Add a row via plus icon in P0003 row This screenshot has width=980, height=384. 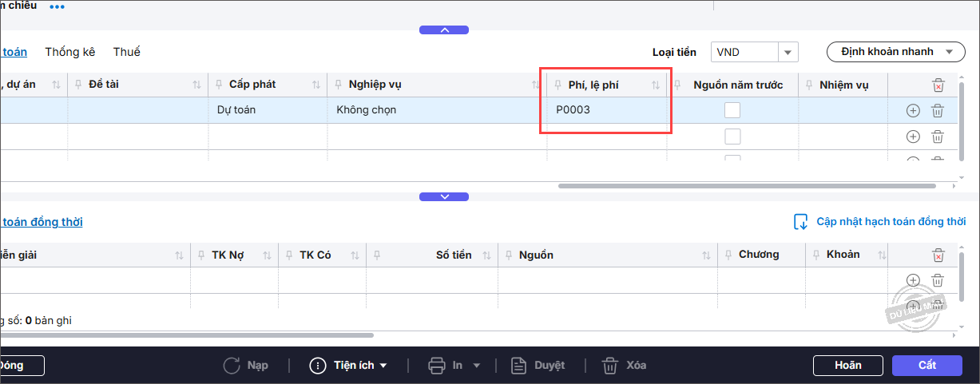tap(913, 111)
